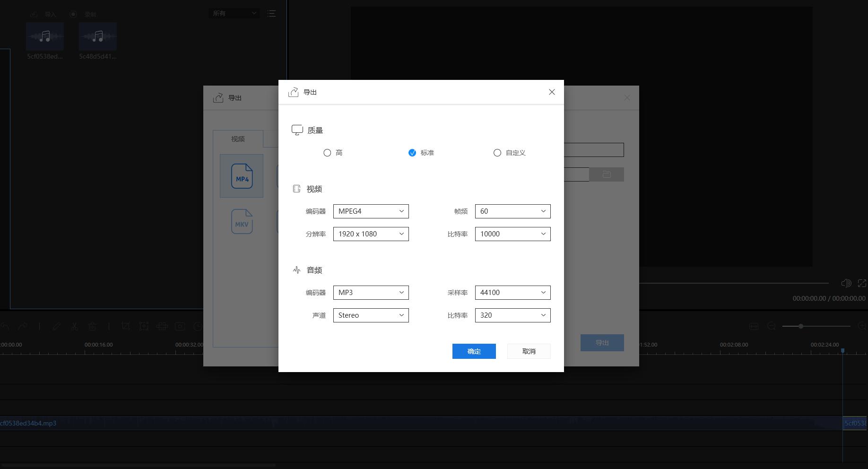The height and width of the screenshot is (469, 868).
Task: Open the 所有 media filter dropdown
Action: [234, 13]
